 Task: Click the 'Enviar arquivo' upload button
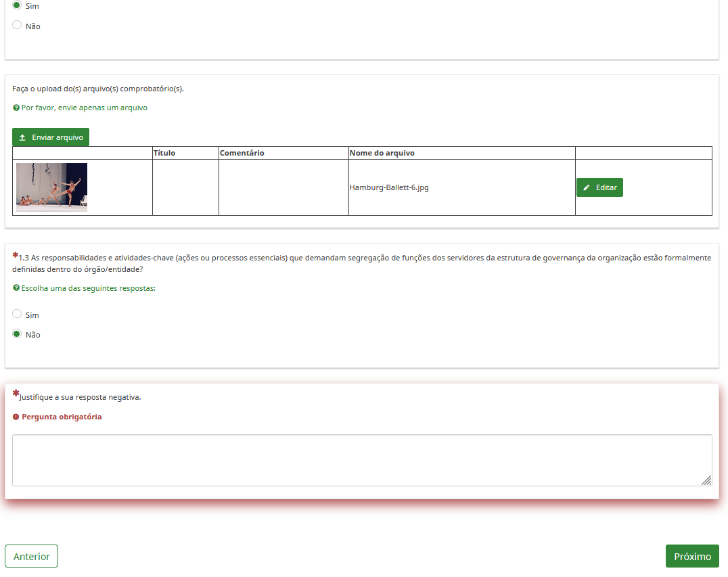pyautogui.click(x=51, y=137)
